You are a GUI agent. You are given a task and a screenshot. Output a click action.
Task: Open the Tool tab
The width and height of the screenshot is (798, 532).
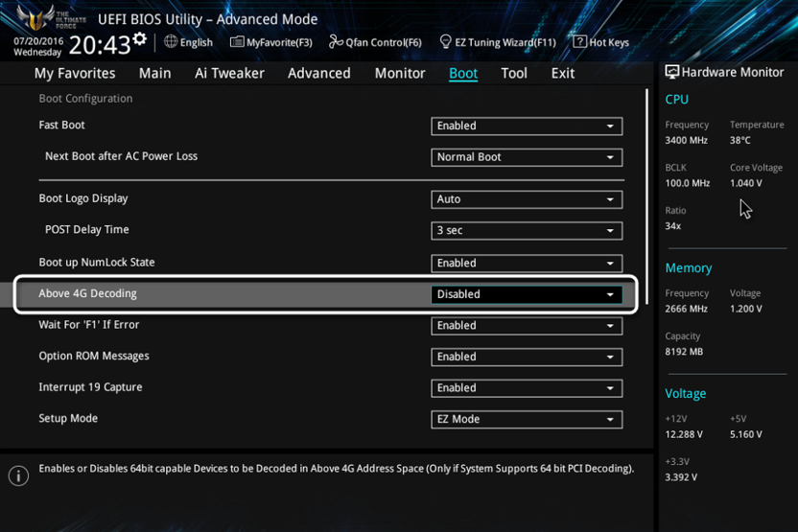(x=514, y=73)
